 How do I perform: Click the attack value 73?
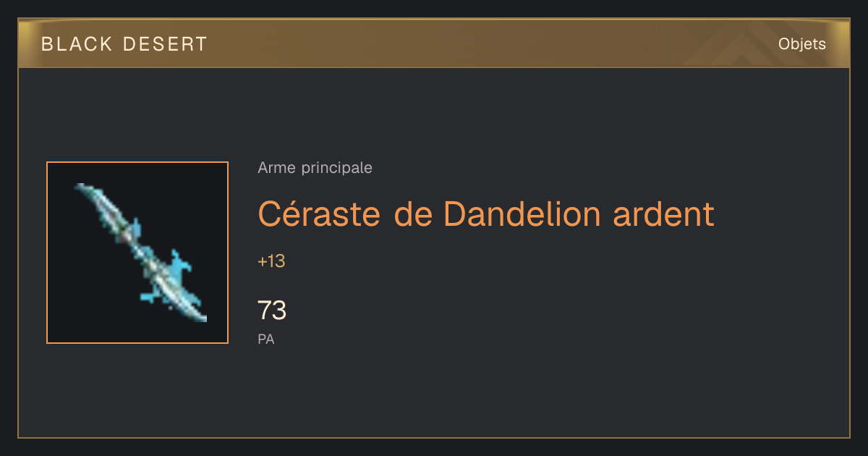click(x=272, y=311)
